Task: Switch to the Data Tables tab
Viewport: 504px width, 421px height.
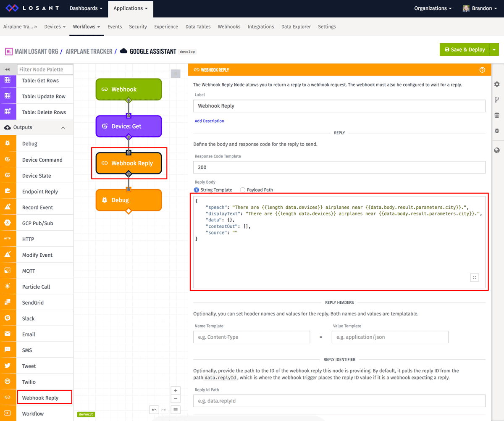Action: tap(198, 26)
